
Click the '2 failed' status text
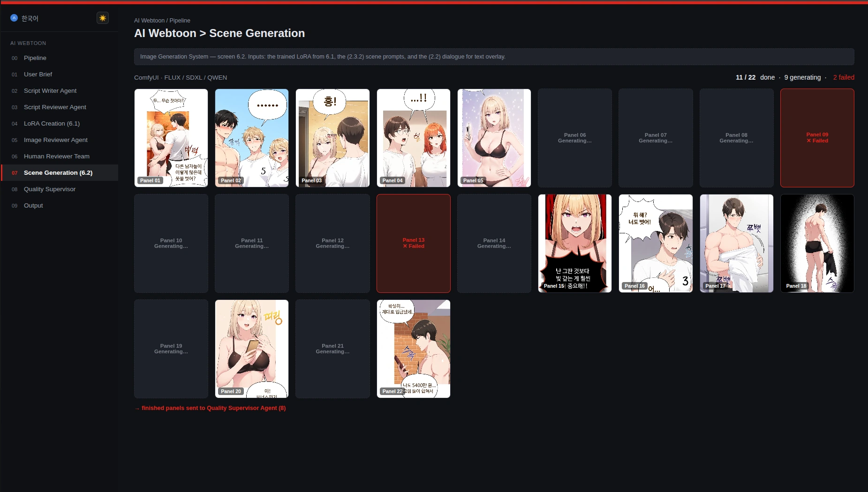pyautogui.click(x=844, y=77)
